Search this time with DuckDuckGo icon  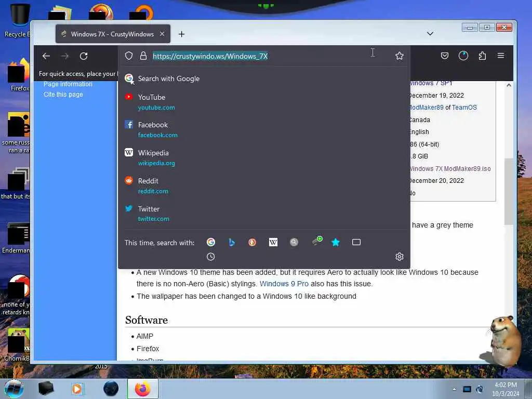point(252,242)
